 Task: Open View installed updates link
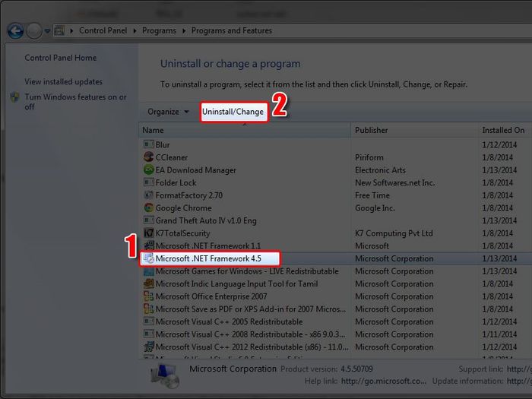coord(63,81)
